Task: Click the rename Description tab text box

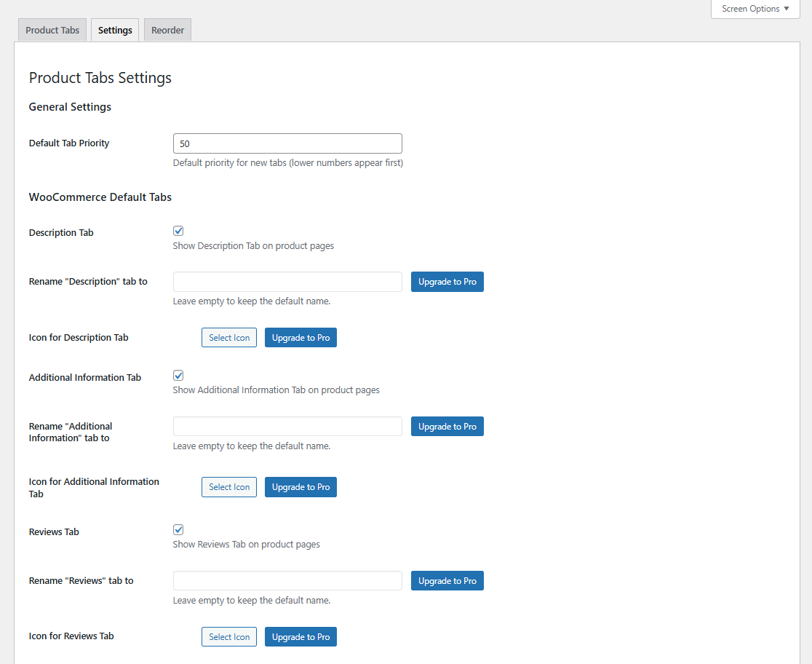Action: 287,282
